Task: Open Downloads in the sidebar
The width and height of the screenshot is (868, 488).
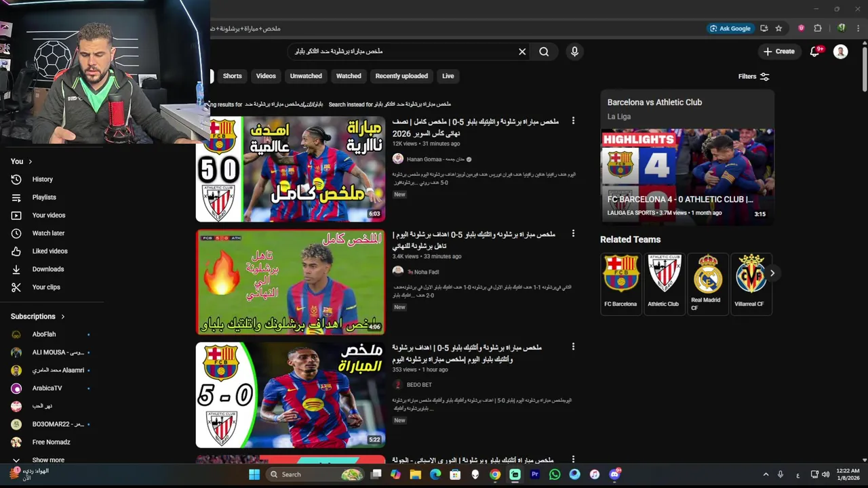Action: coord(47,269)
